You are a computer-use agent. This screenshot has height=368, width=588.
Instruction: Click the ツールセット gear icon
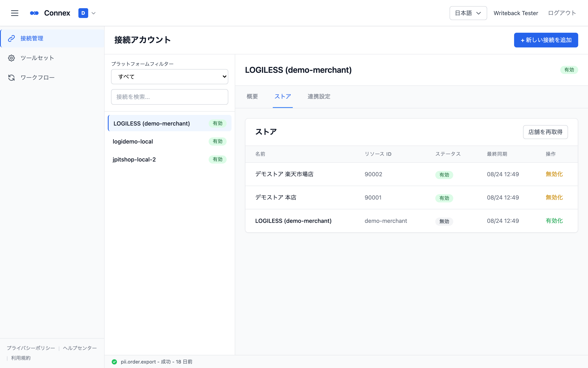[11, 58]
